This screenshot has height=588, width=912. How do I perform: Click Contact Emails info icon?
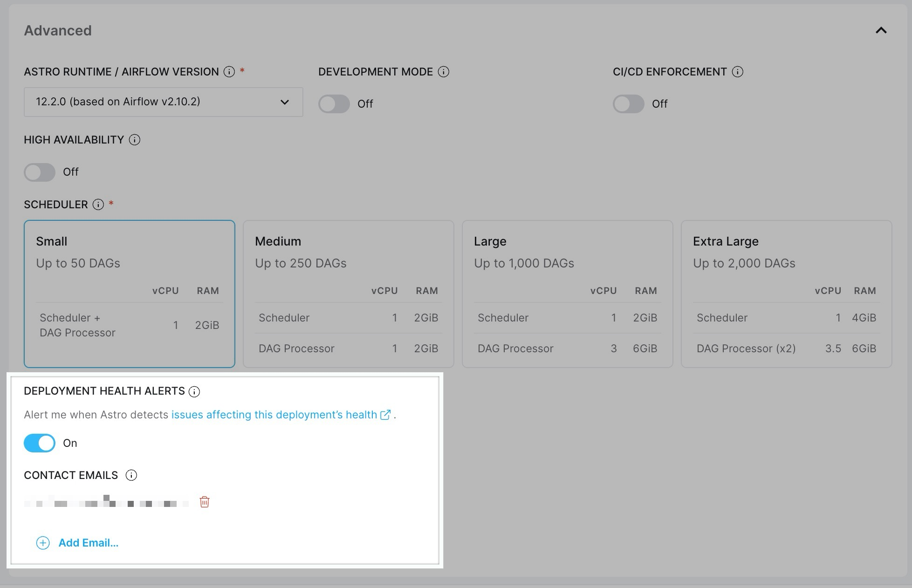click(131, 475)
